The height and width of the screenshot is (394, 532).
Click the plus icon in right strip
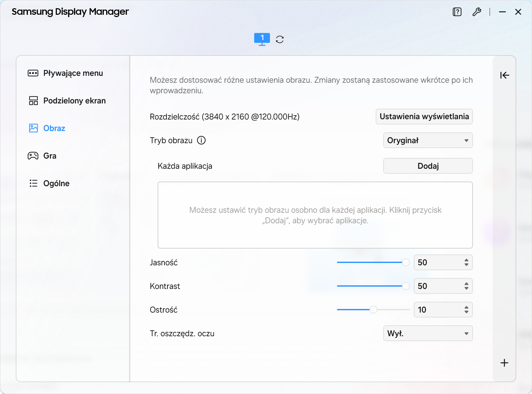coord(504,363)
